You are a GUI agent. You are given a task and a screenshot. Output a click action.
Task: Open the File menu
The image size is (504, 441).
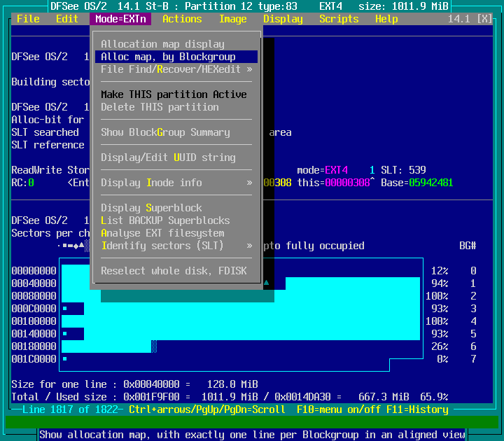pos(28,19)
